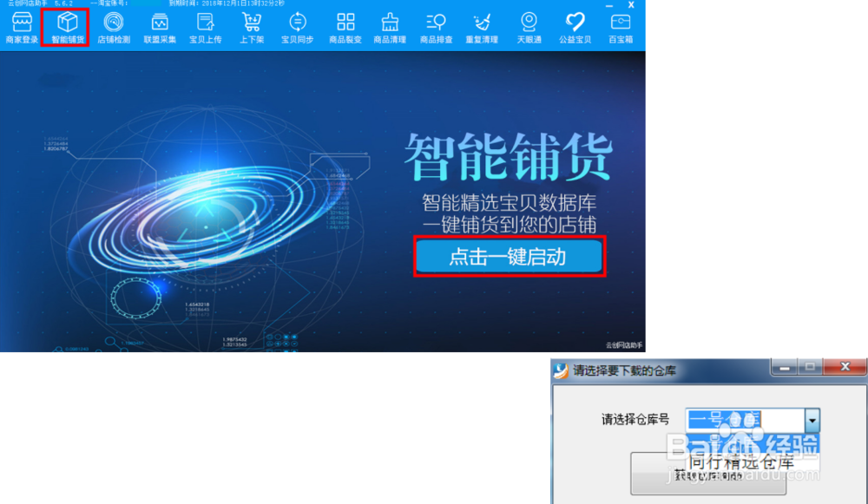Viewport: 868px width, 504px height.
Task: Pick the highlighted 一号仓库 list option
Action: pos(753,443)
